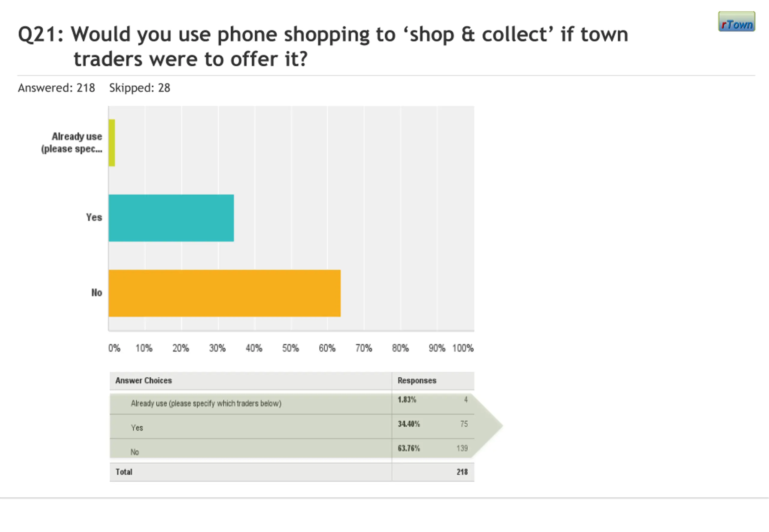Click the 'No' chart axis label
Image resolution: width=769 pixels, height=532 pixels.
pos(97,293)
